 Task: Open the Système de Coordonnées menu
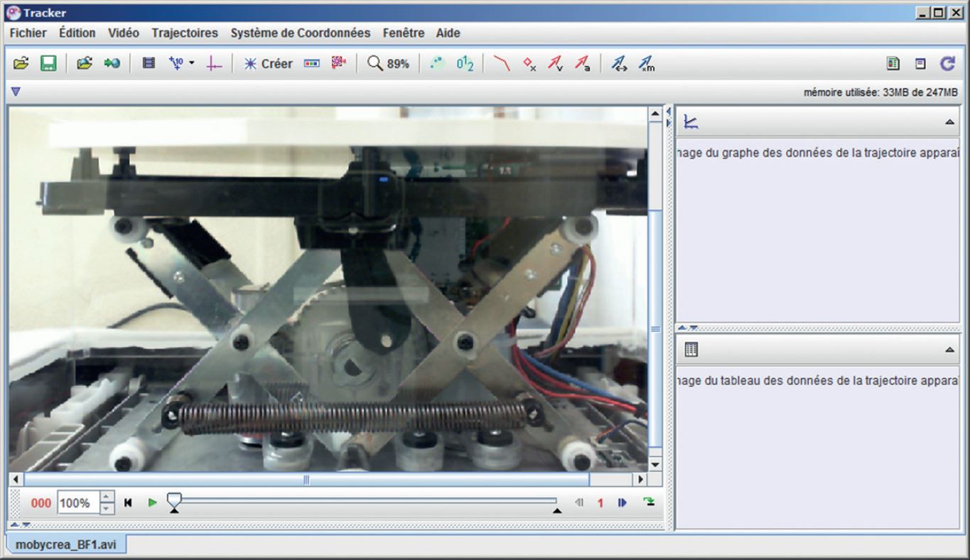coord(300,33)
